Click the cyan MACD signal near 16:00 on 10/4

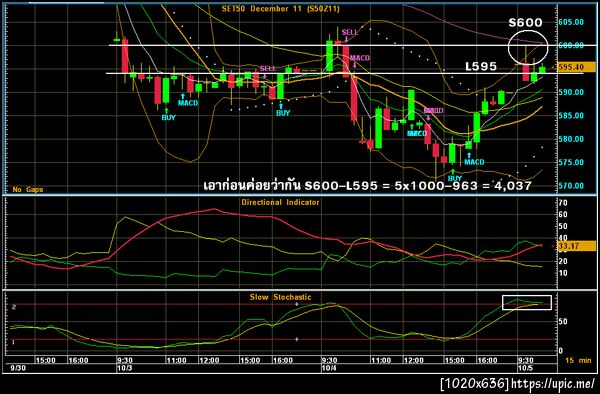[x=474, y=162]
